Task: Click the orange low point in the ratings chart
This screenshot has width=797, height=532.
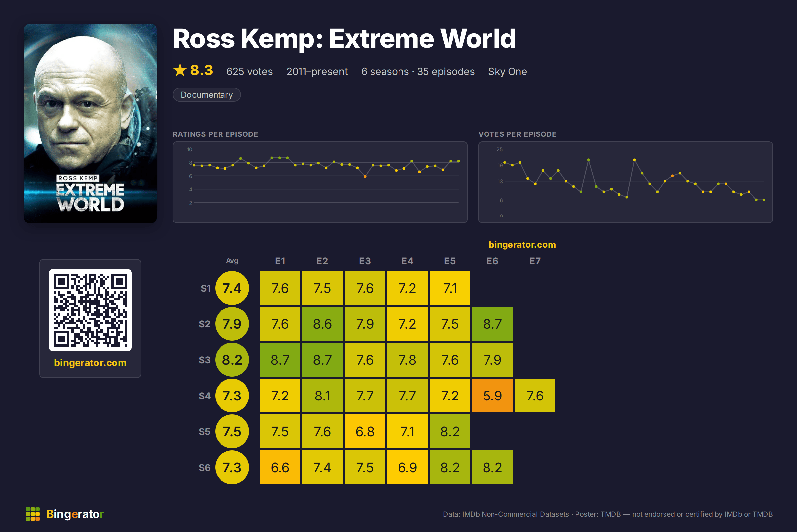Action: point(365,176)
